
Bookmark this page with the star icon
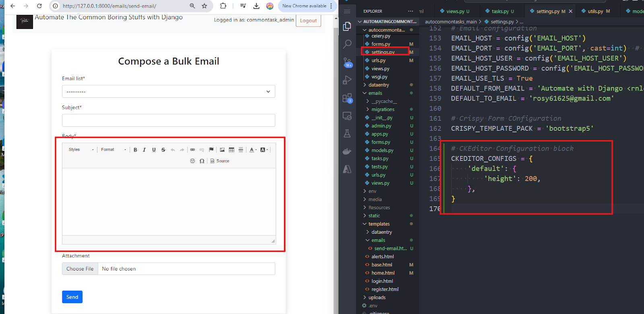point(204,6)
